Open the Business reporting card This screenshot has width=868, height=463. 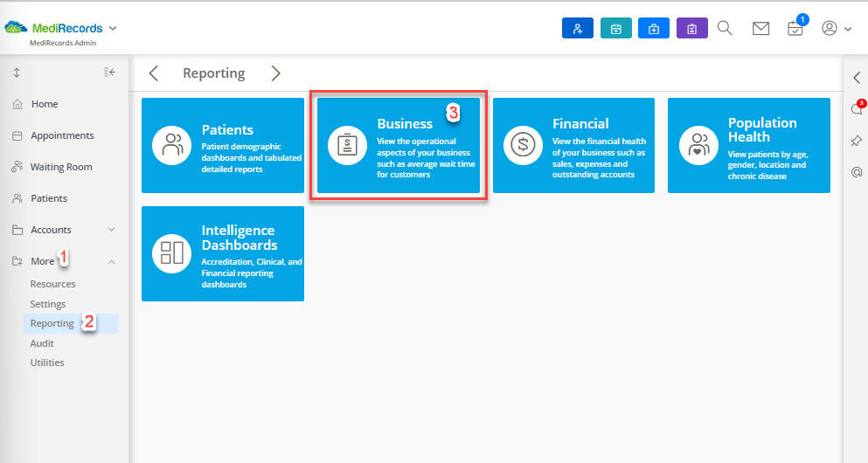click(399, 146)
